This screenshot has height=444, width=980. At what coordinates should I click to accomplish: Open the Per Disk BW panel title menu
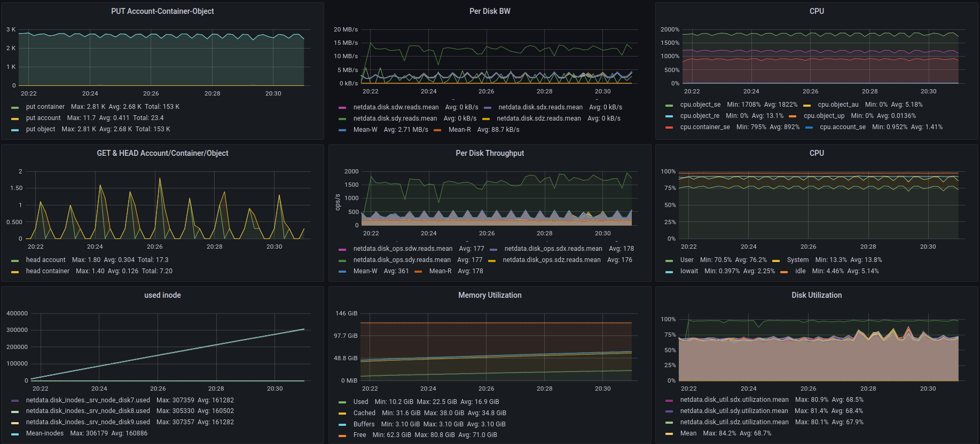[490, 11]
